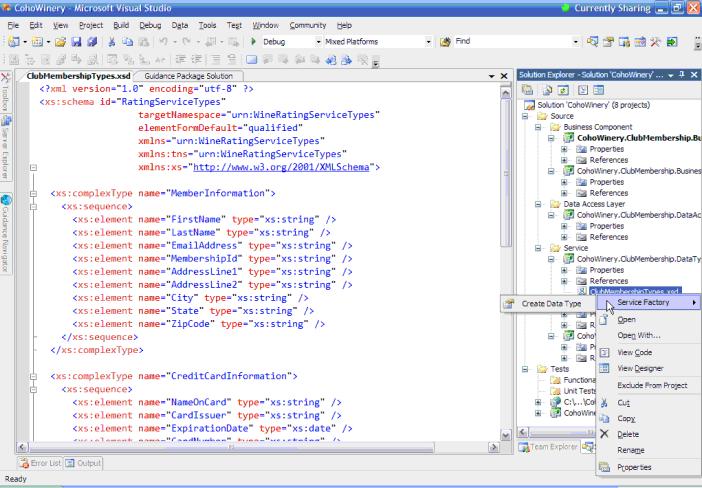Screen dimensions: 702x488
Task: Follow the http://www.w3.org/2001/XMLSchema link
Action: (x=281, y=167)
